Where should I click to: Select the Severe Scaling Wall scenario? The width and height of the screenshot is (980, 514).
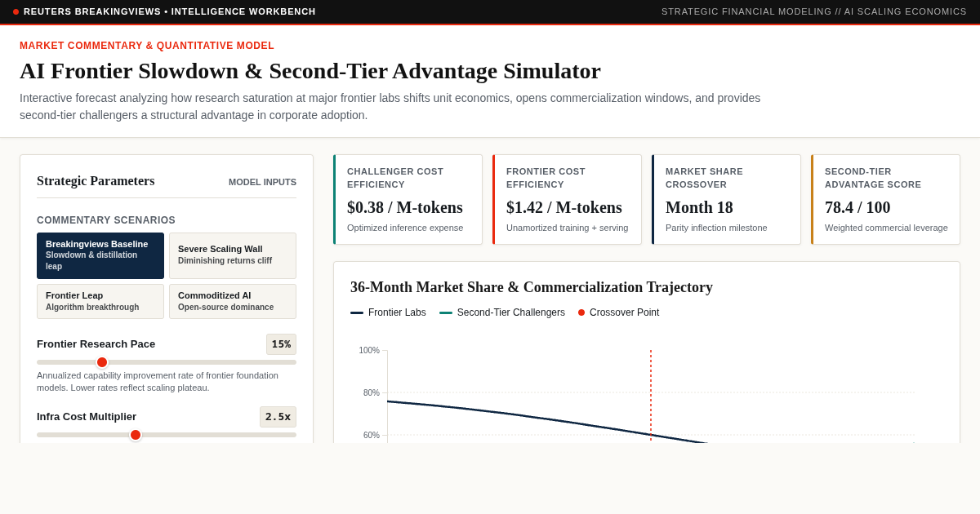[x=233, y=255]
